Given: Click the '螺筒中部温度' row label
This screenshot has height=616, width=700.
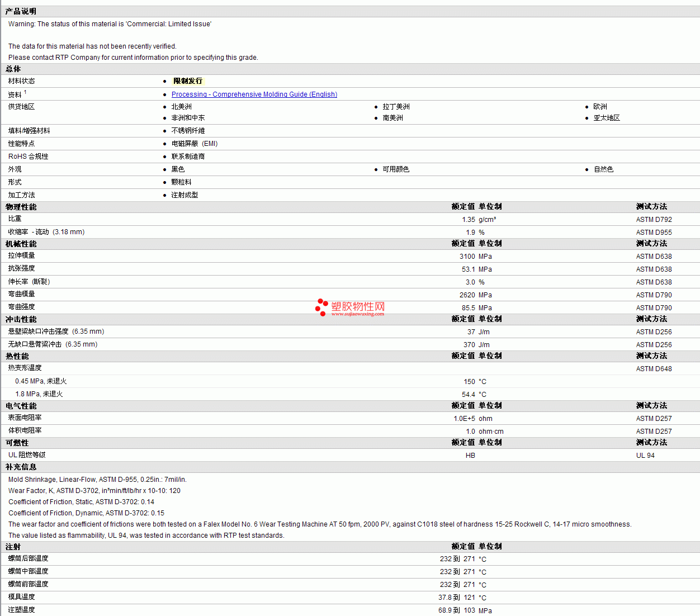Looking at the screenshot, I should [x=29, y=571].
